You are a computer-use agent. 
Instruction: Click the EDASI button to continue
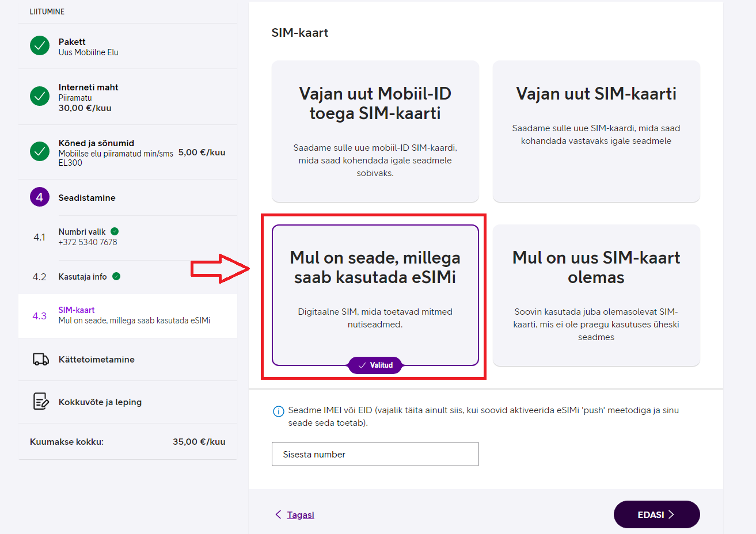point(657,514)
